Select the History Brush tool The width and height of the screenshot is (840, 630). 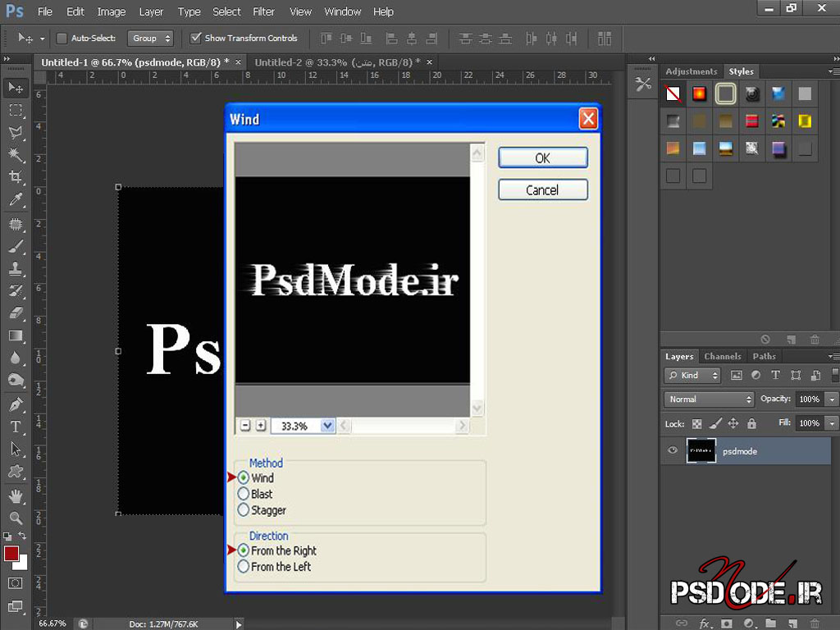[16, 291]
